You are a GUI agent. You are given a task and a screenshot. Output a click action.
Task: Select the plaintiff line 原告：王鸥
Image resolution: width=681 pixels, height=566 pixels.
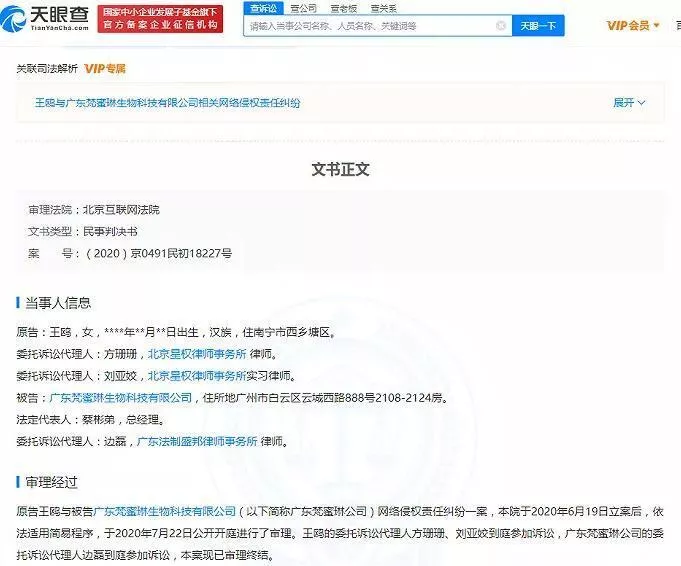click(x=175, y=332)
